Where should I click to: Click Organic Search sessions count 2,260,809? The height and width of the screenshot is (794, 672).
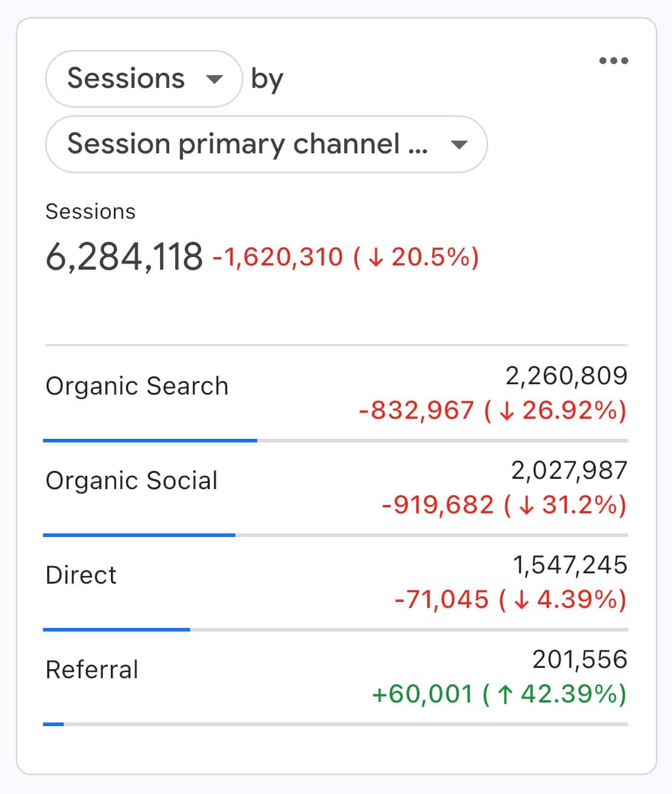tap(567, 376)
